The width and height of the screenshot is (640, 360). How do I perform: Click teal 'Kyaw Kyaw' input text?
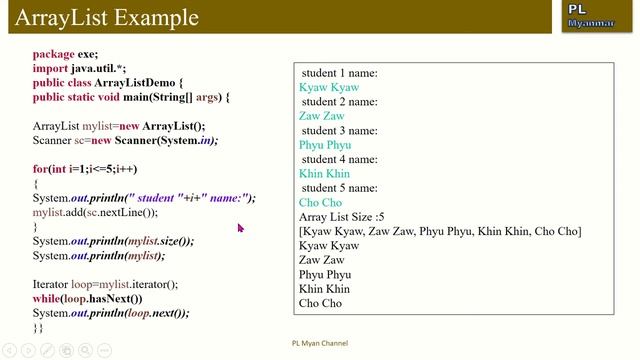pos(329,87)
